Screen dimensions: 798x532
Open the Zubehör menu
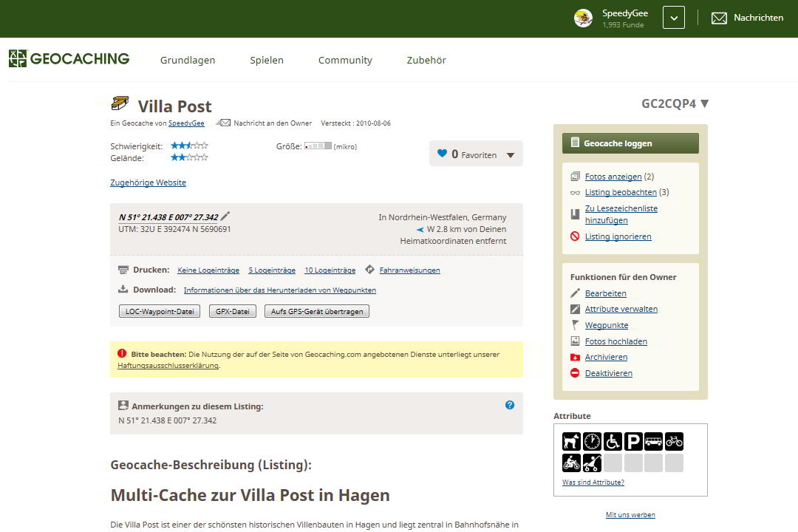426,60
